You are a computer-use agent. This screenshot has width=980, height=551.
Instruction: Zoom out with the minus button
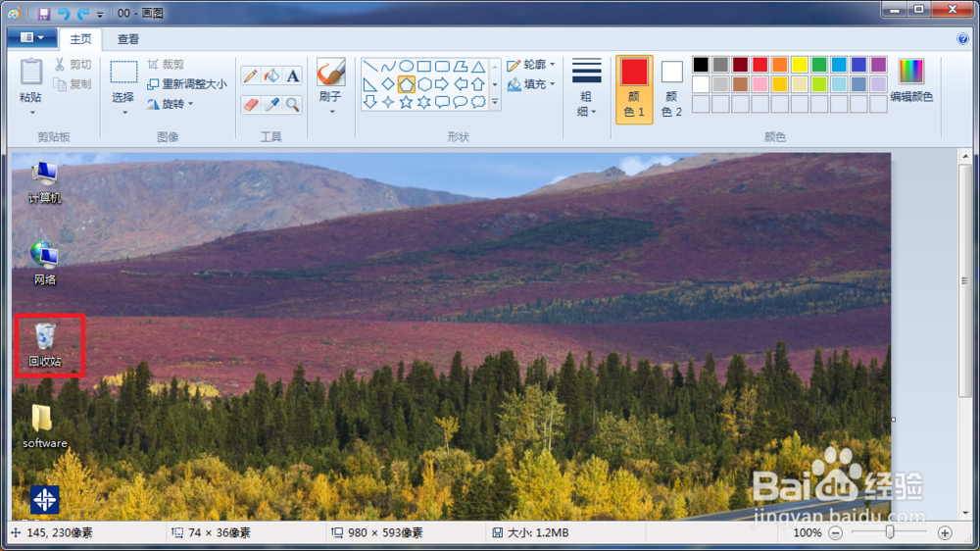coord(836,533)
